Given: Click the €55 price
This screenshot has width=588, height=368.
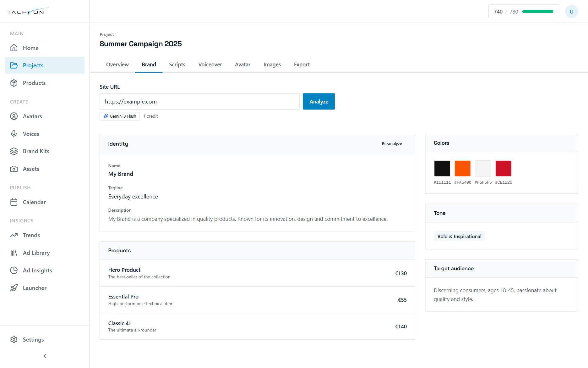Looking at the screenshot, I should coord(402,300).
